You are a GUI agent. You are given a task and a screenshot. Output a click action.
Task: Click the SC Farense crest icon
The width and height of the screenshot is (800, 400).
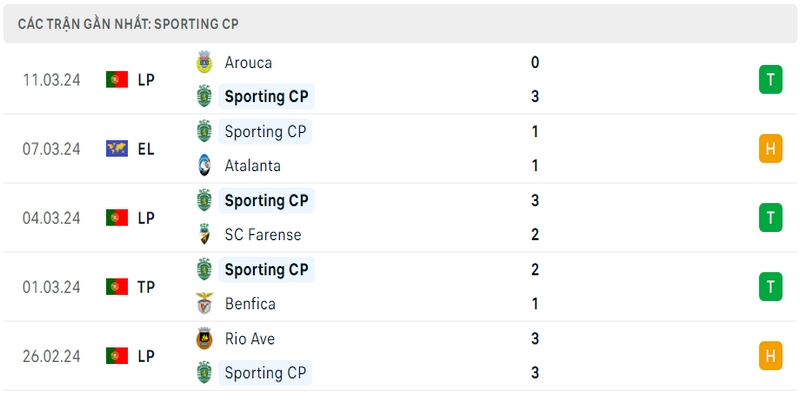[204, 235]
